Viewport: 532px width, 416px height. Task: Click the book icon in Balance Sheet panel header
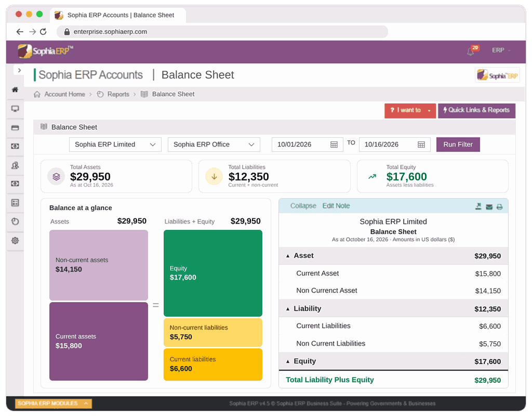44,127
